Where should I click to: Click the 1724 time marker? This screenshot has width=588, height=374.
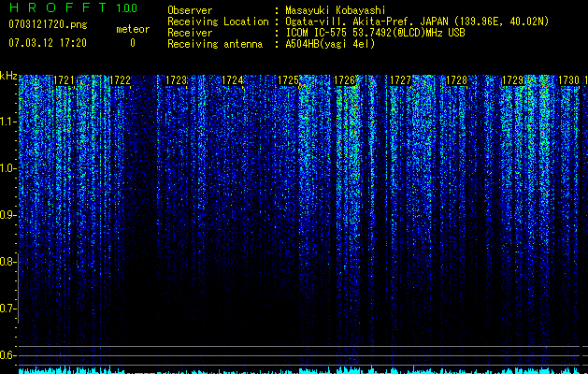tap(232, 80)
